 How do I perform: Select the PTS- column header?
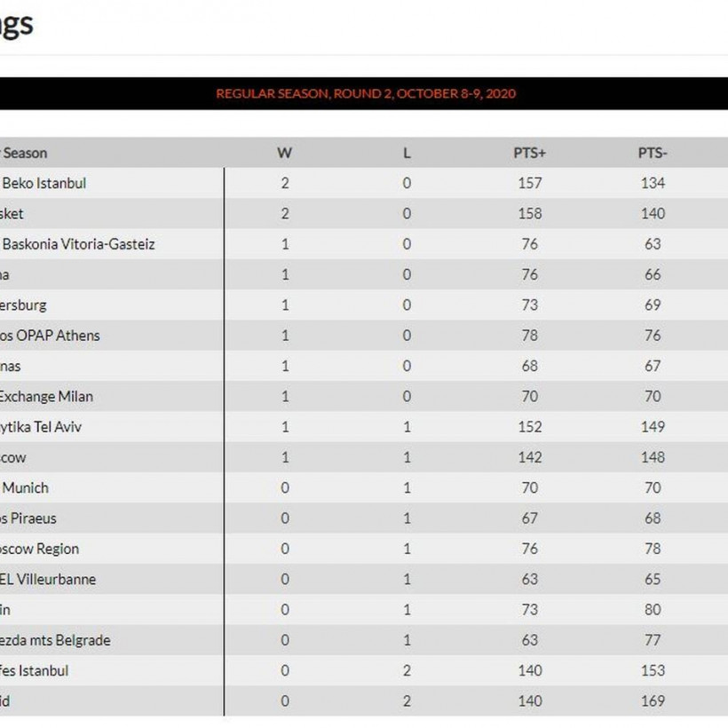653,153
